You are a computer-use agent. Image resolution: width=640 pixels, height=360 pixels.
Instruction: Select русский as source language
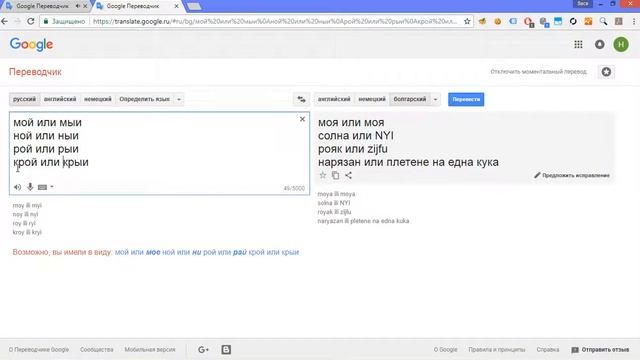[x=24, y=99]
